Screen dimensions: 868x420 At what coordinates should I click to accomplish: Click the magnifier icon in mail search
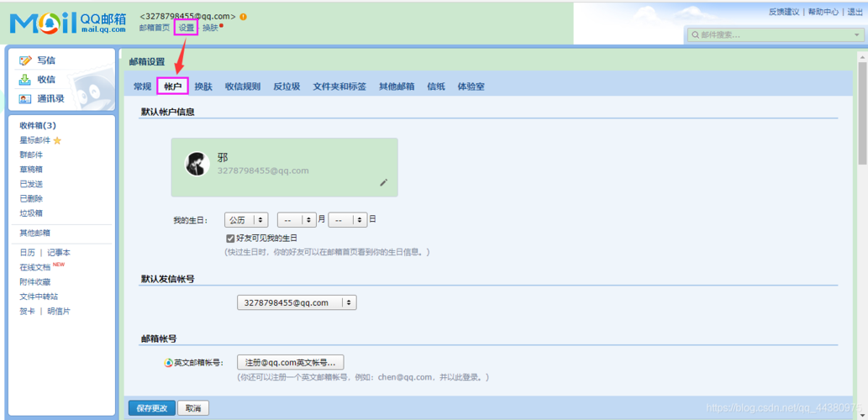click(695, 35)
